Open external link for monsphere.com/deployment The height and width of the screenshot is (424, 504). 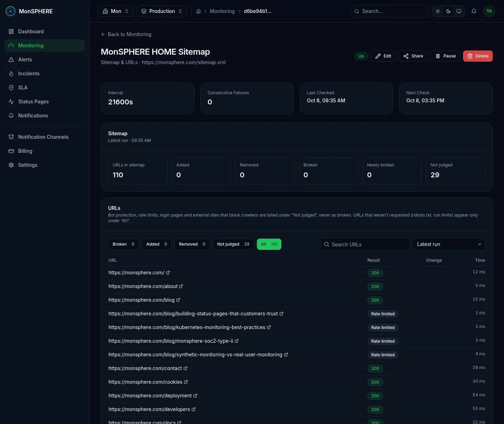[x=195, y=396]
